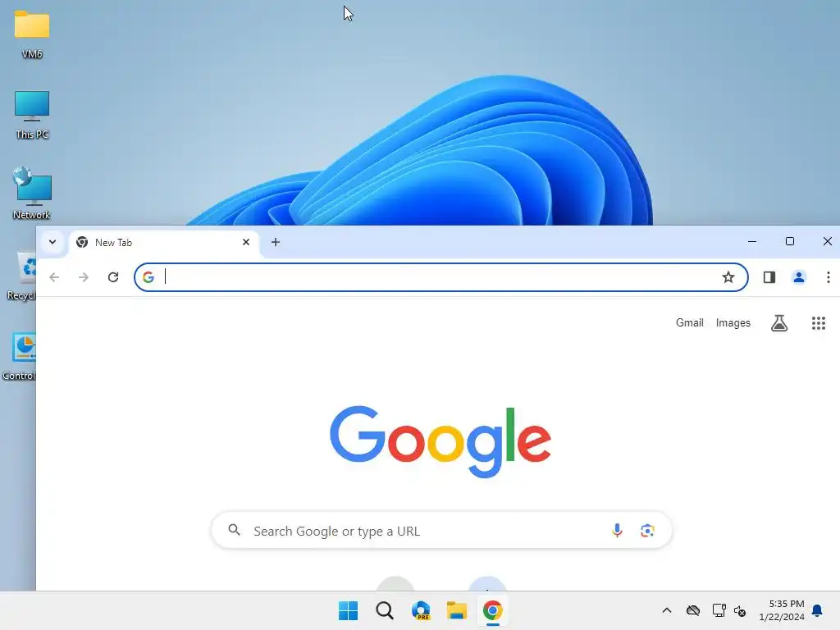The width and height of the screenshot is (840, 630).
Task: Open the Images link
Action: [x=733, y=322]
